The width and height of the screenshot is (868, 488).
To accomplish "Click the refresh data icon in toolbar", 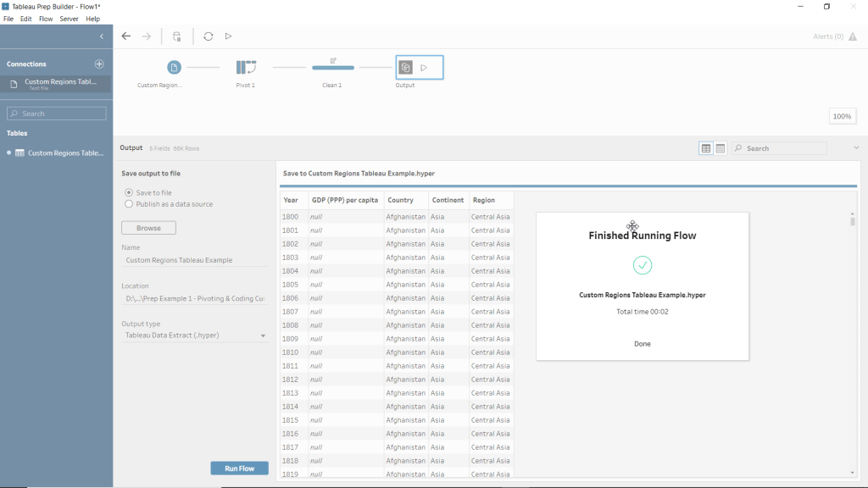I will pos(209,36).
